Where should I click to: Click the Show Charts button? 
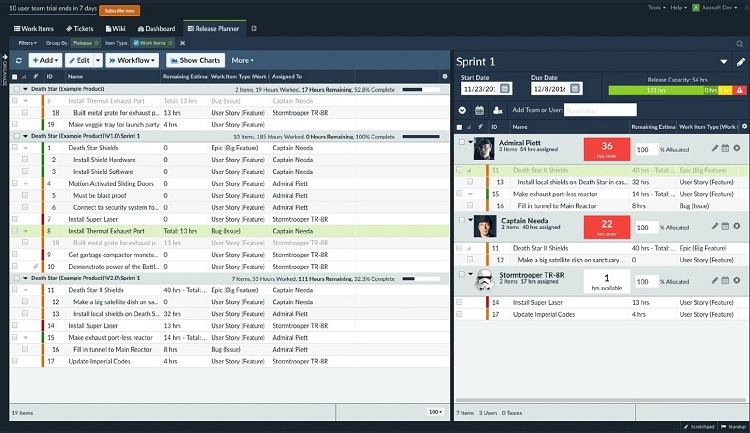coord(196,61)
